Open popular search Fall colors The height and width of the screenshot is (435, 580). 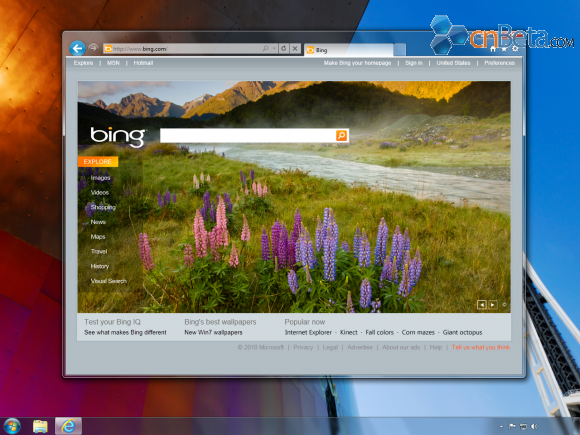coord(380,333)
